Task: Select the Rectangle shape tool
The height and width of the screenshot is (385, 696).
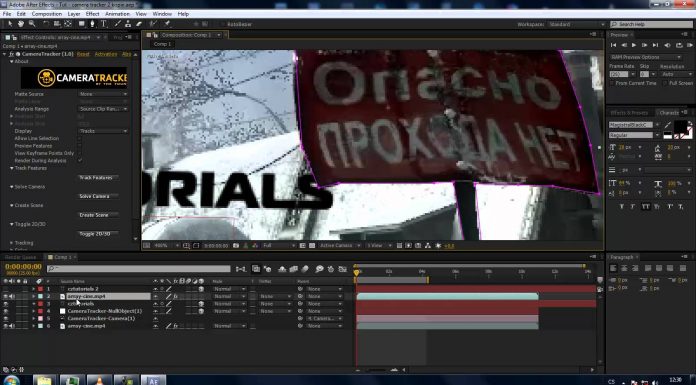Action: point(82,24)
